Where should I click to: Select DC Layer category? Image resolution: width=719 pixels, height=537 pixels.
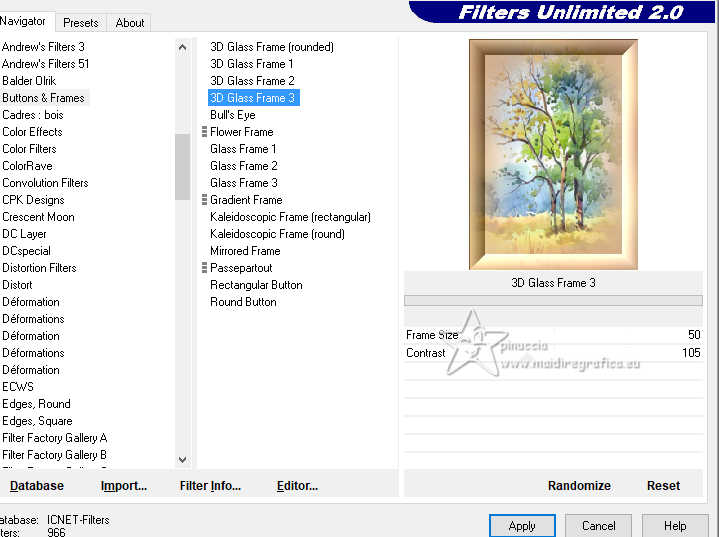click(x=24, y=234)
